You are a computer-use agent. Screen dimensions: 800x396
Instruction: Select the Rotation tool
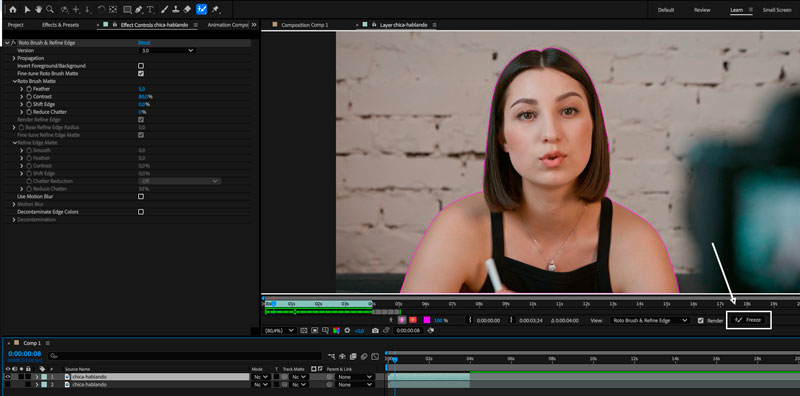click(101, 9)
